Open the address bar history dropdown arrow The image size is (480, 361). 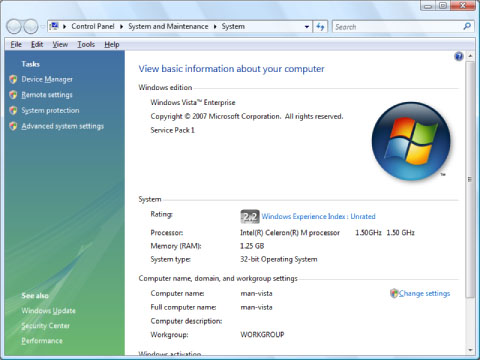click(307, 27)
